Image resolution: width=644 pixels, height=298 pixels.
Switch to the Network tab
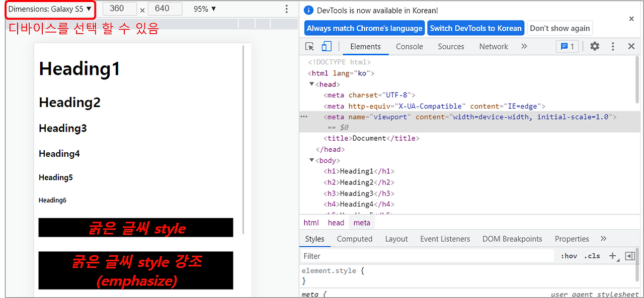tap(494, 47)
